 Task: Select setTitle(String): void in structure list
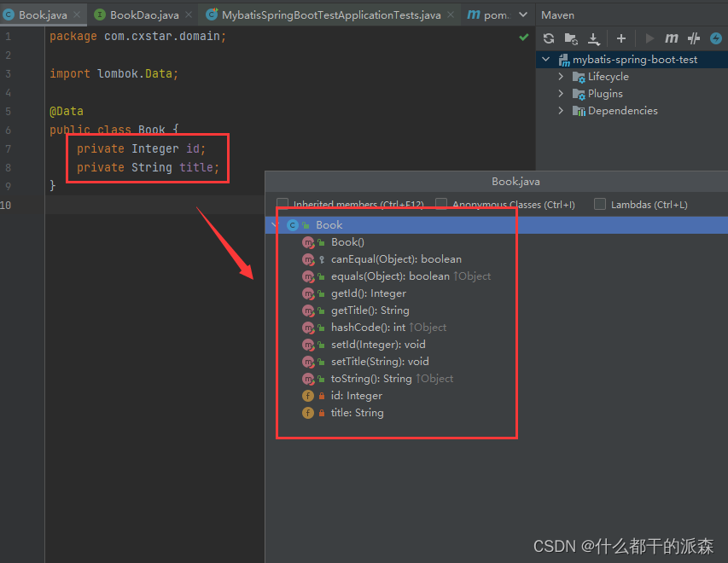click(380, 362)
